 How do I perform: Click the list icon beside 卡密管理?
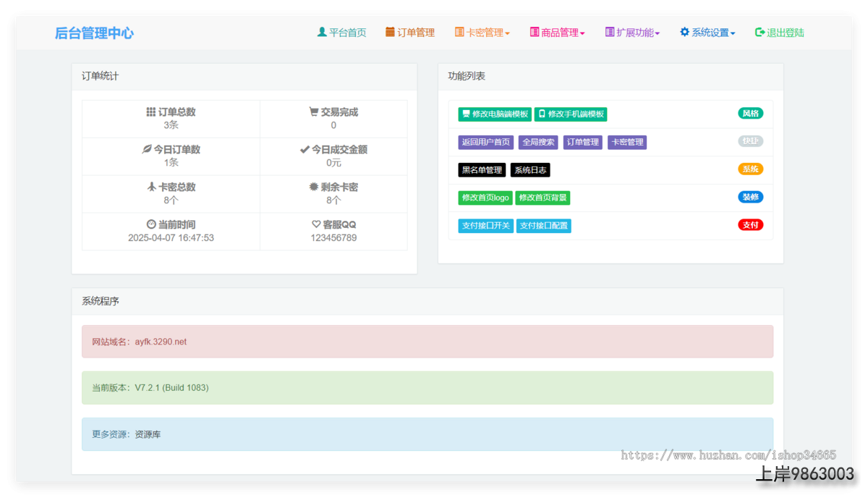(x=459, y=33)
